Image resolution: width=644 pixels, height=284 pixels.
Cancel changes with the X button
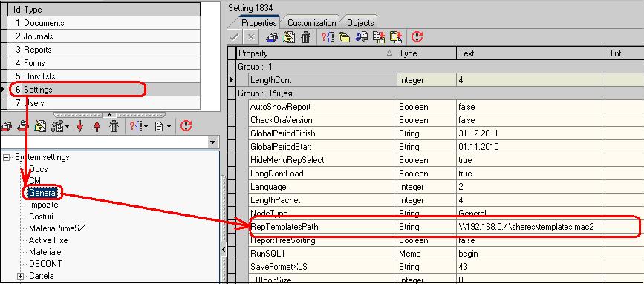[250, 37]
